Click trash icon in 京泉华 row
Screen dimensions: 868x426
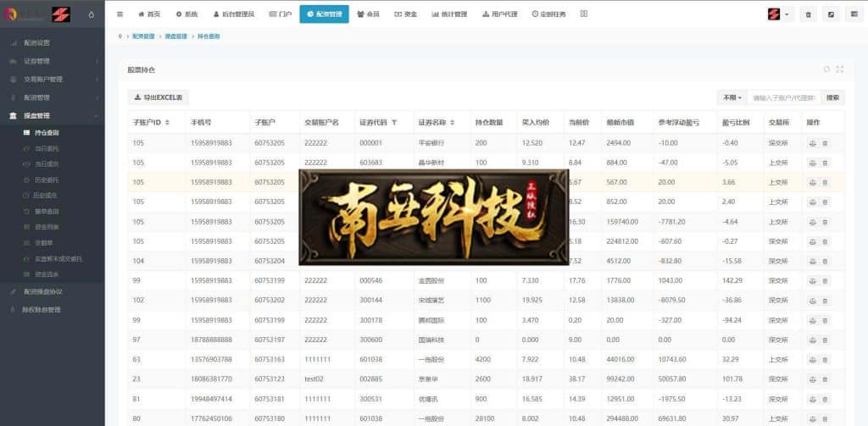[825, 379]
